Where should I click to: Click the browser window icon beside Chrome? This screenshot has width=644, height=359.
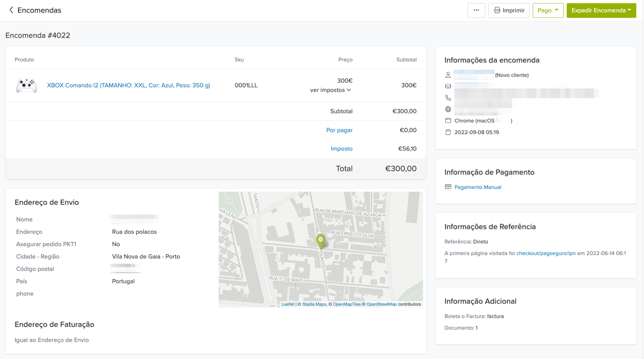click(x=448, y=121)
